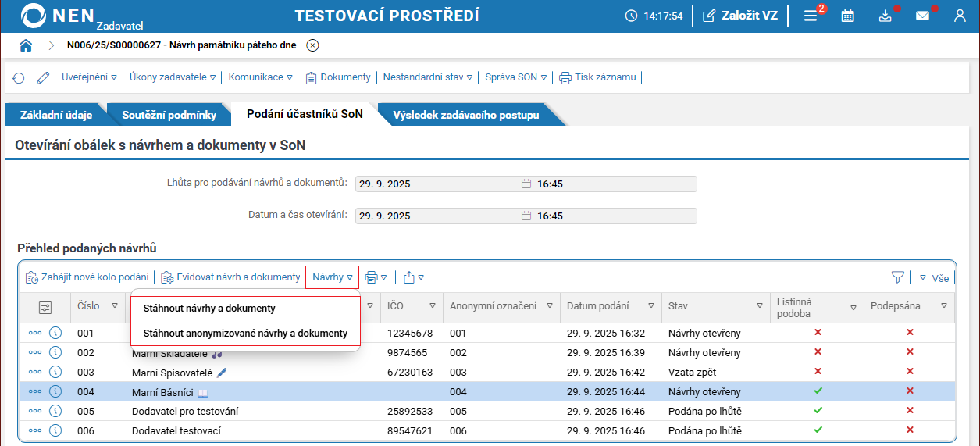Screen dimensions: 980x446
Task: Open the calendar icon in top bar
Action: [x=847, y=16]
